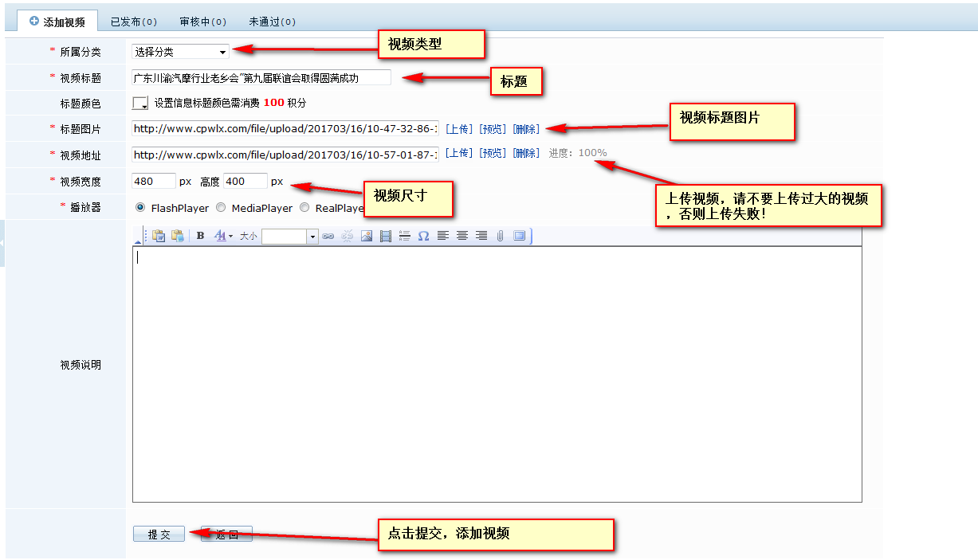This screenshot has height=560, width=978.
Task: Open the 选择分类 category dropdown
Action: [180, 52]
